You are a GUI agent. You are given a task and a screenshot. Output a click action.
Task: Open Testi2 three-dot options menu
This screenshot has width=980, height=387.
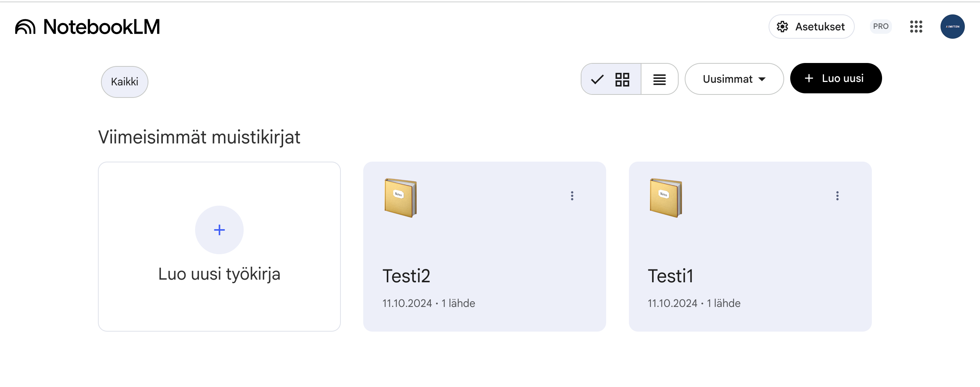point(572,196)
